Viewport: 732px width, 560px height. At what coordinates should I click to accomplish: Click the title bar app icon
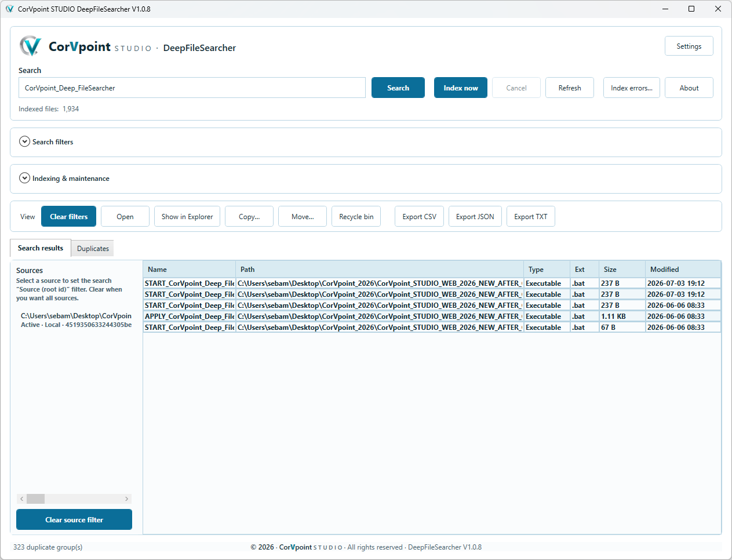pyautogui.click(x=9, y=9)
